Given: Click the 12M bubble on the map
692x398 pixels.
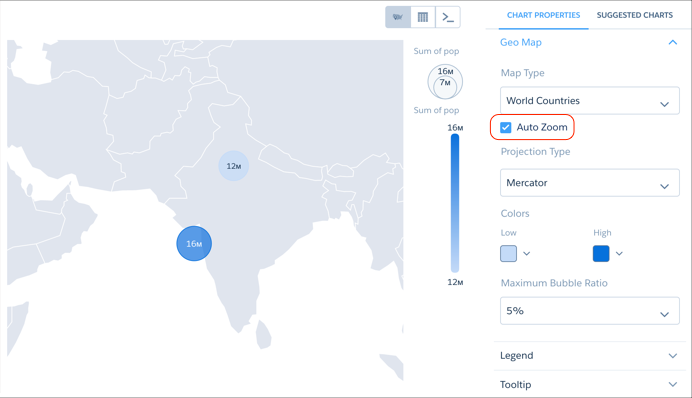Looking at the screenshot, I should click(x=234, y=166).
